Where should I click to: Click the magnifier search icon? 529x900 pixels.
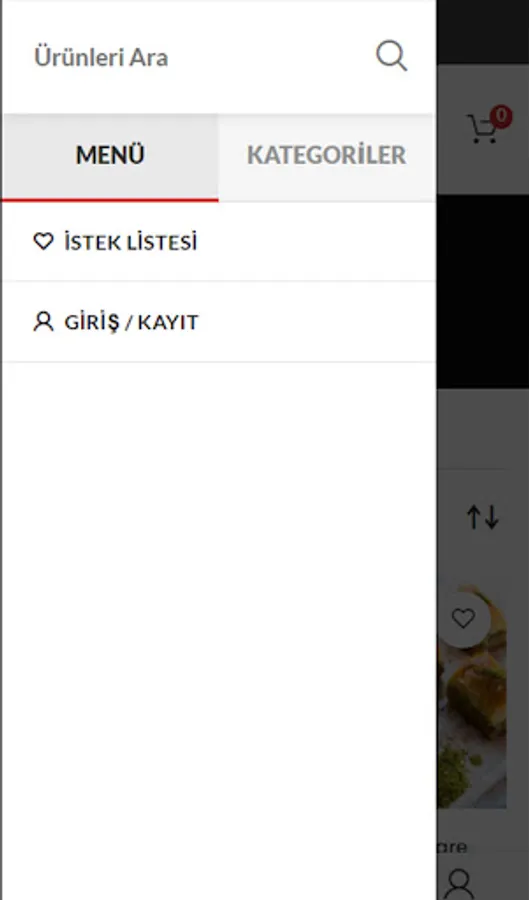click(x=392, y=56)
